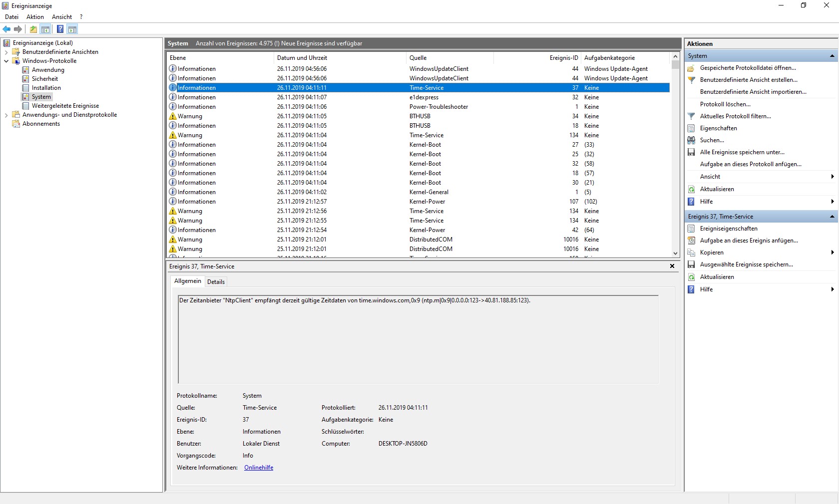
Task: Collapse the Ereignis 37, Time-Service actions section
Action: [832, 217]
